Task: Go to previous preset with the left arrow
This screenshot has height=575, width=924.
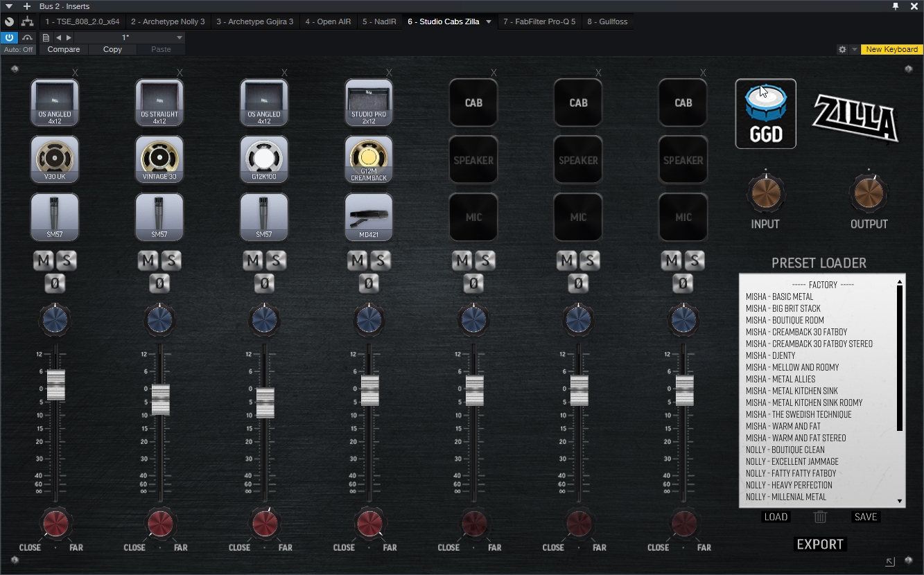Action: coord(58,37)
